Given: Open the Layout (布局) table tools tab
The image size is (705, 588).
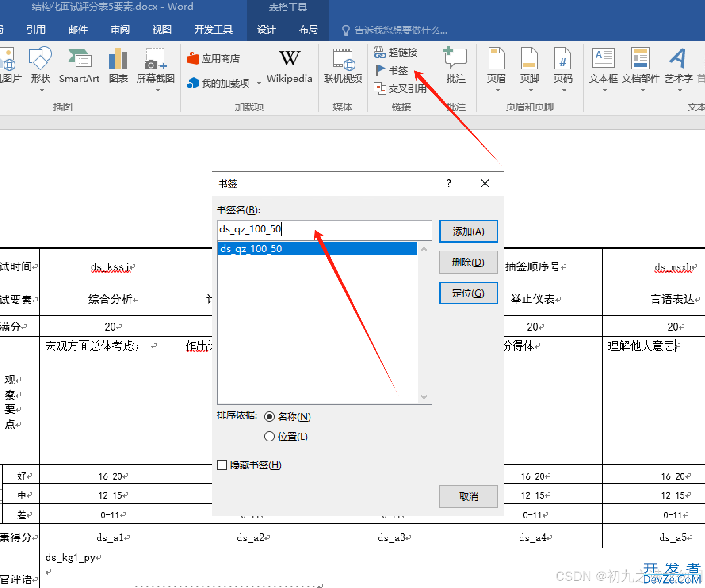Looking at the screenshot, I should pos(308,30).
